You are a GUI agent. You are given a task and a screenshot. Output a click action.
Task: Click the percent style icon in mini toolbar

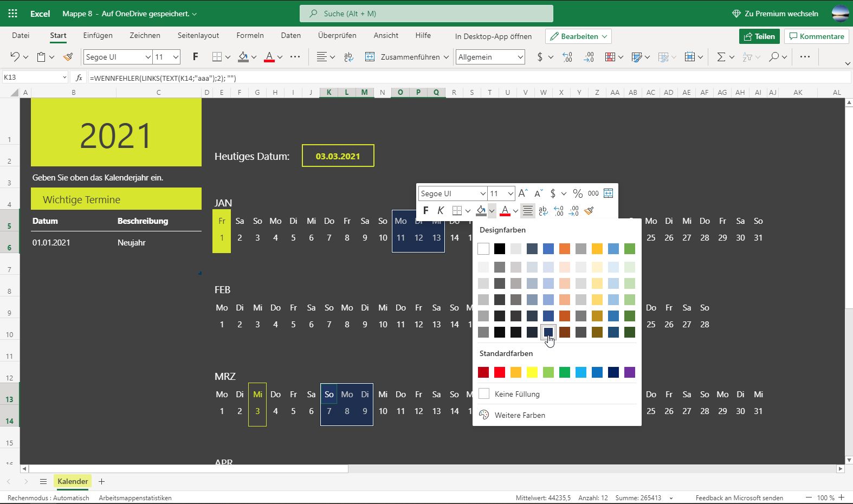point(578,193)
